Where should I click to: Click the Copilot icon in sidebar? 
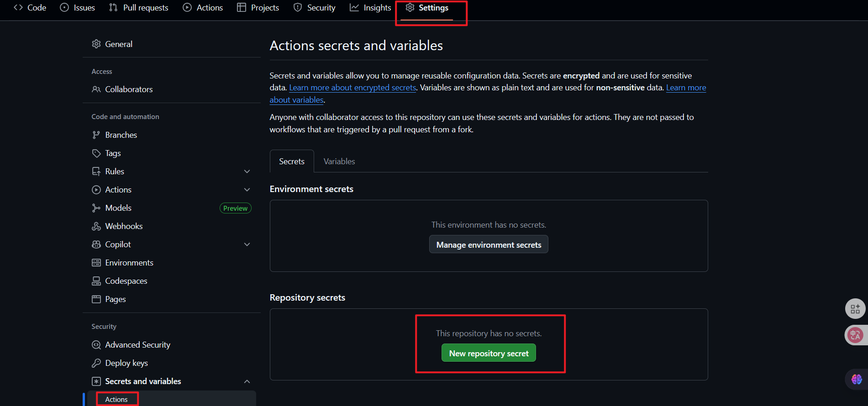point(96,245)
